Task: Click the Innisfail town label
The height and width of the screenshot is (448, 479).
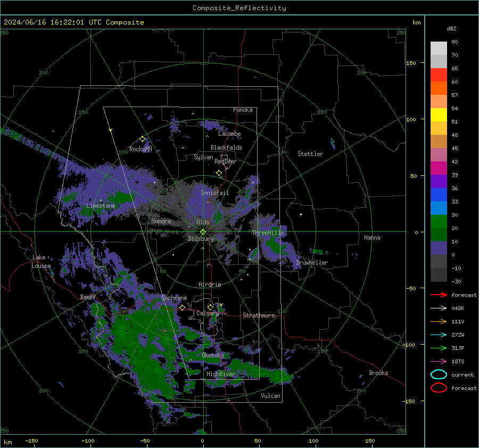Action: coord(214,193)
